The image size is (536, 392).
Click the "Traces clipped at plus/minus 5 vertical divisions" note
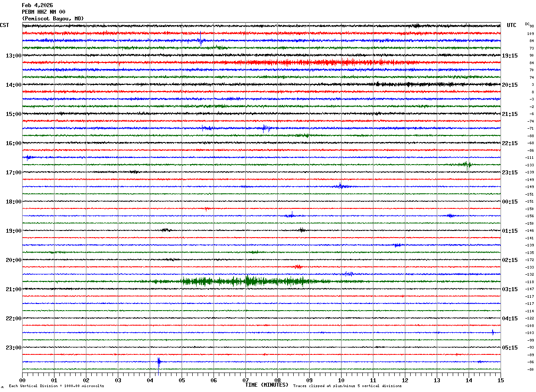(x=347, y=386)
